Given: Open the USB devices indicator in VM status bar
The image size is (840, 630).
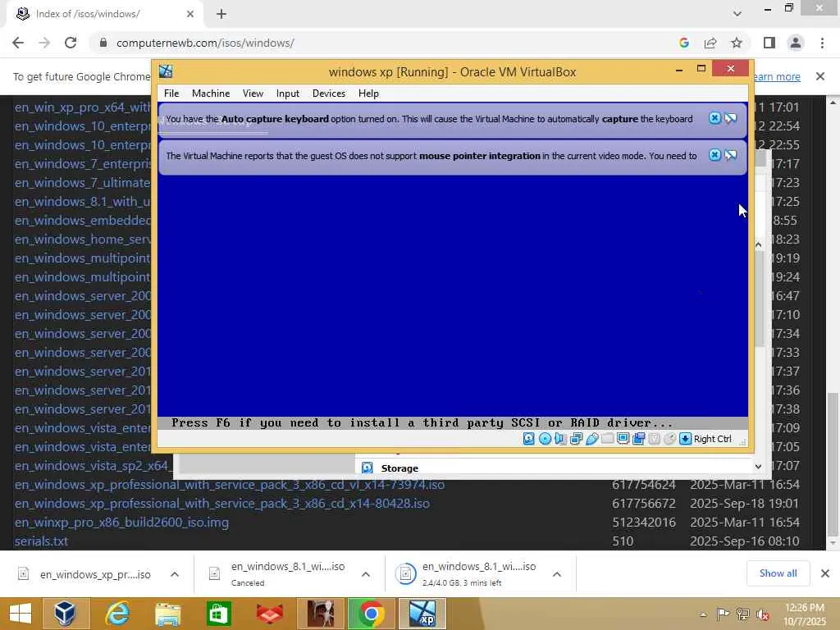Looking at the screenshot, I should [x=591, y=439].
